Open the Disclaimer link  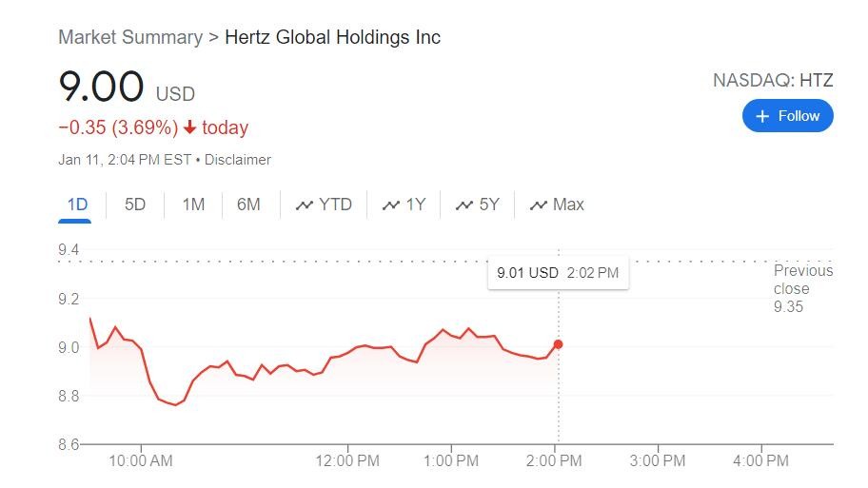pos(238,160)
